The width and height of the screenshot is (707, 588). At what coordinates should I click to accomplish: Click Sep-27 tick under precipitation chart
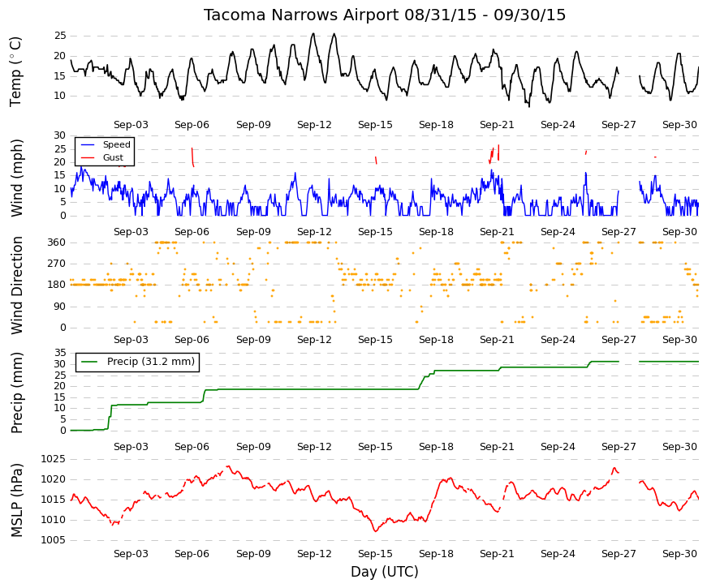click(619, 447)
